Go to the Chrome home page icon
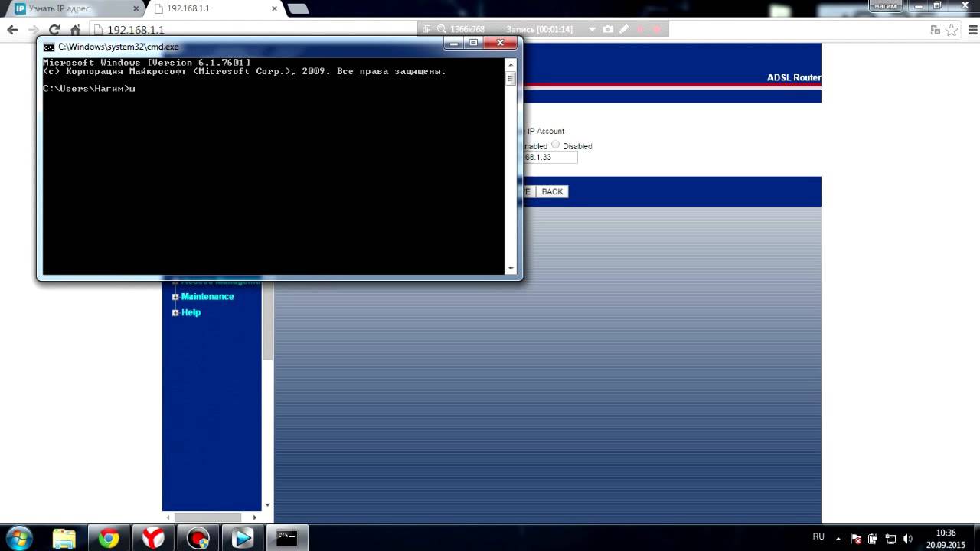Viewport: 980px width, 551px height. [75, 30]
